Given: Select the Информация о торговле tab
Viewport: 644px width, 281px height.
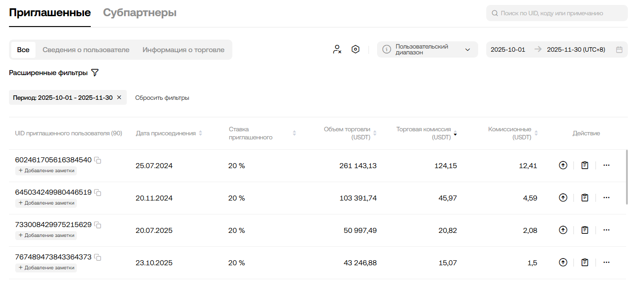Looking at the screenshot, I should click(183, 50).
